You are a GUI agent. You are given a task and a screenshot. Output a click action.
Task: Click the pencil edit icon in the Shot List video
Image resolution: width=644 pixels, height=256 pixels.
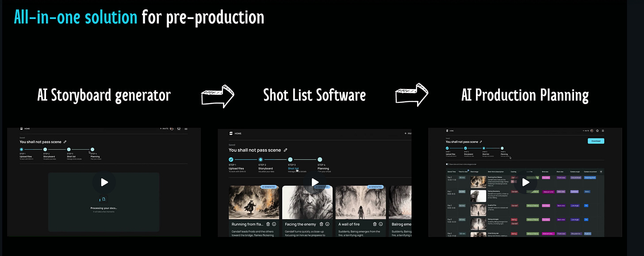click(286, 150)
